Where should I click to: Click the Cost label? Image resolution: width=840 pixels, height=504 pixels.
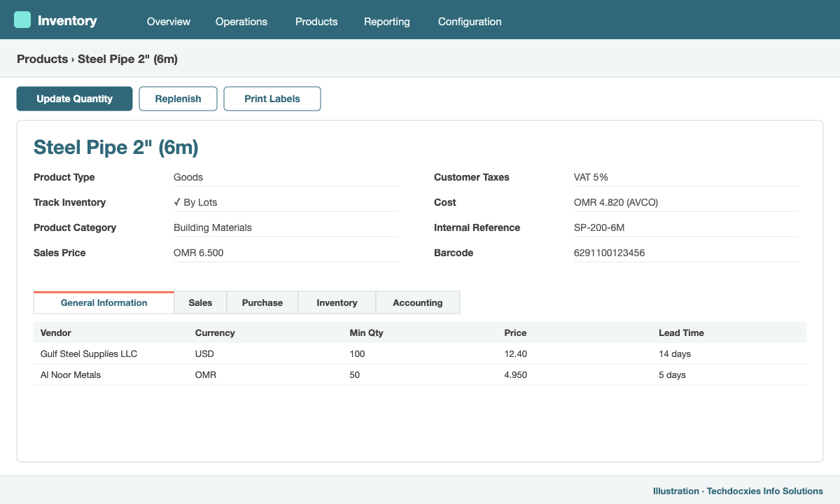[x=445, y=202]
